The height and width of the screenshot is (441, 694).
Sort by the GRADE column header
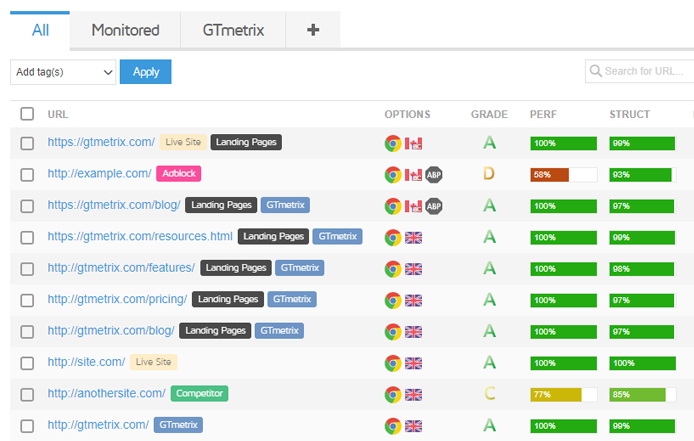[x=489, y=114]
